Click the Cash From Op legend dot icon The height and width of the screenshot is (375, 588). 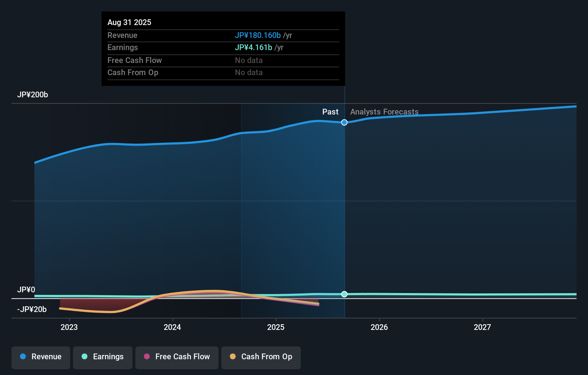233,357
